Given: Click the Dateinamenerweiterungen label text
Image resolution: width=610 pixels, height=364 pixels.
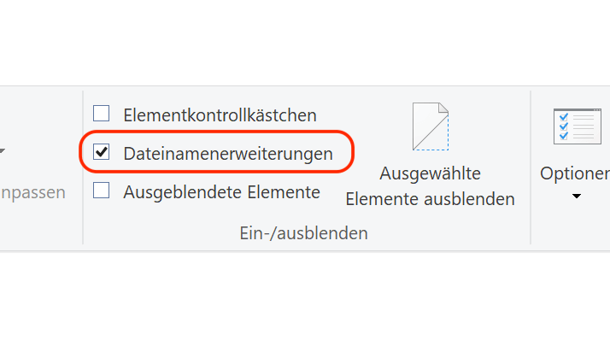Looking at the screenshot, I should [x=228, y=154].
